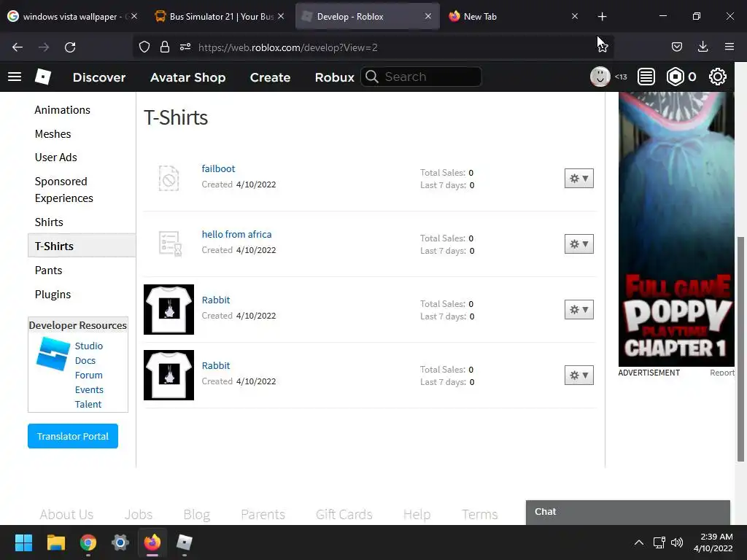Open a new tab with plus icon
The width and height of the screenshot is (747, 560).
[602, 17]
